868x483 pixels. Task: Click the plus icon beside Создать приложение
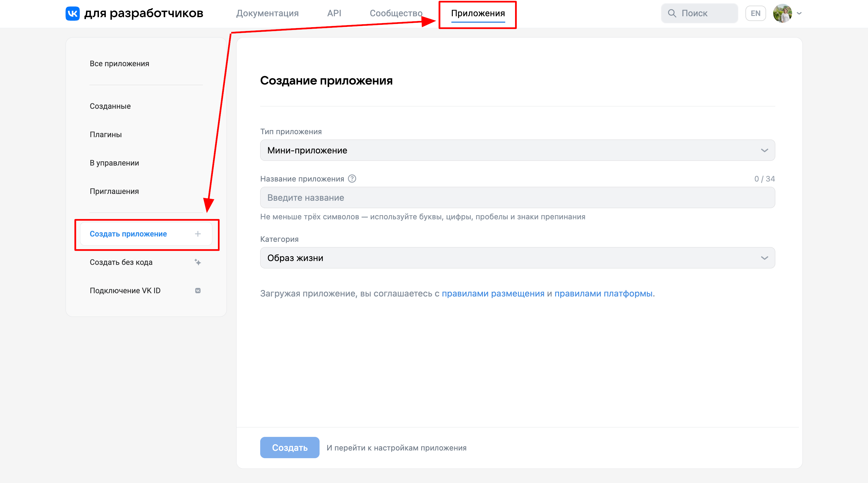pyautogui.click(x=198, y=234)
